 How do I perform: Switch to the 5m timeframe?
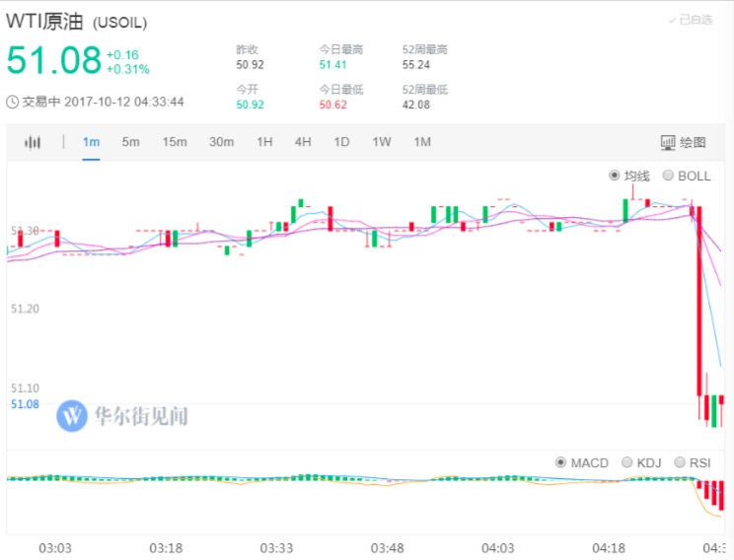[130, 142]
